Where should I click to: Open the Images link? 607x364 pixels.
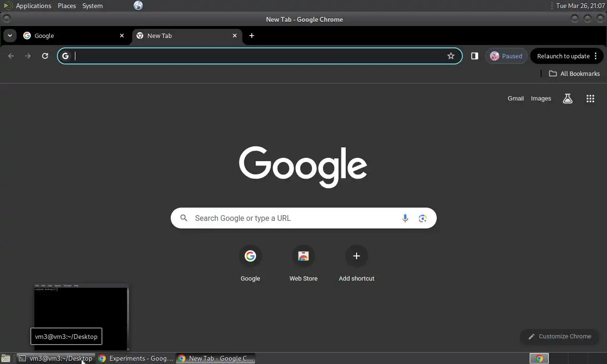541,99
